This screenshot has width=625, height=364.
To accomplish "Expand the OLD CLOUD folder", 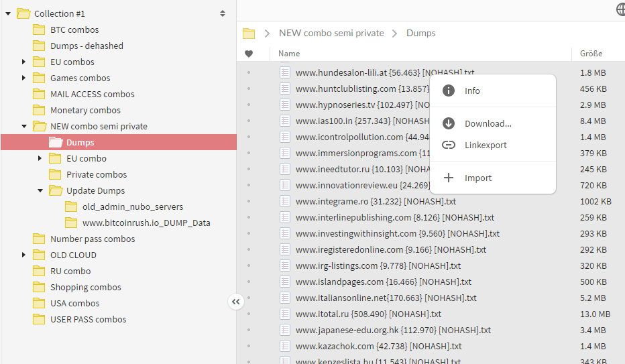I will point(23,255).
